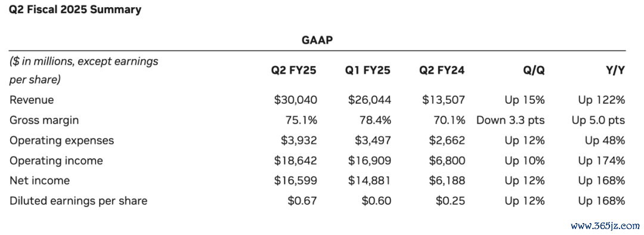
Task: Click the Gross margin row label
Action: pos(44,120)
